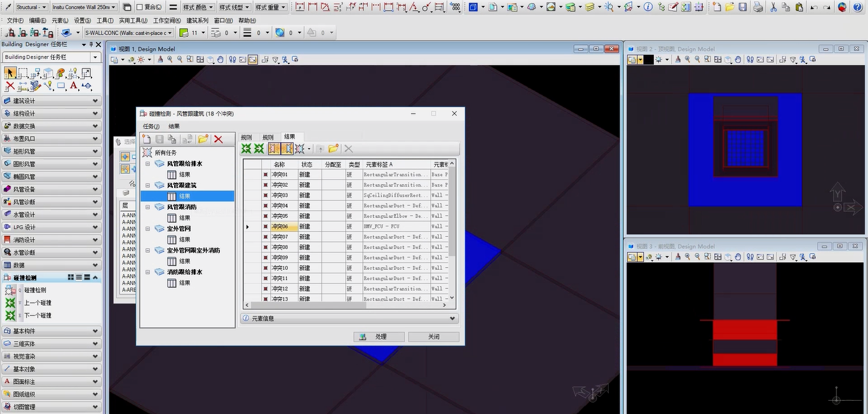Click the open folder icon in results toolbar
The image size is (868, 414).
(x=333, y=149)
